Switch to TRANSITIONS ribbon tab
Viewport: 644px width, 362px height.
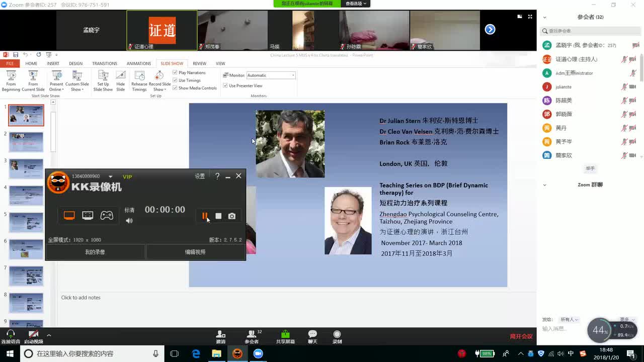pyautogui.click(x=105, y=63)
